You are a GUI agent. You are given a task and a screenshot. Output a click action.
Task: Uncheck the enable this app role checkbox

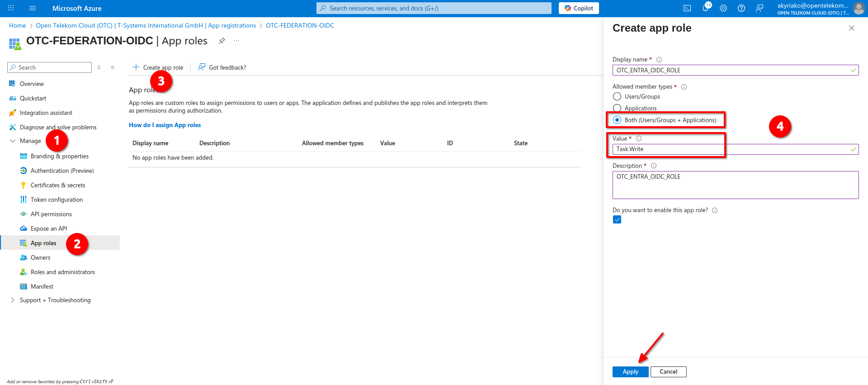617,219
